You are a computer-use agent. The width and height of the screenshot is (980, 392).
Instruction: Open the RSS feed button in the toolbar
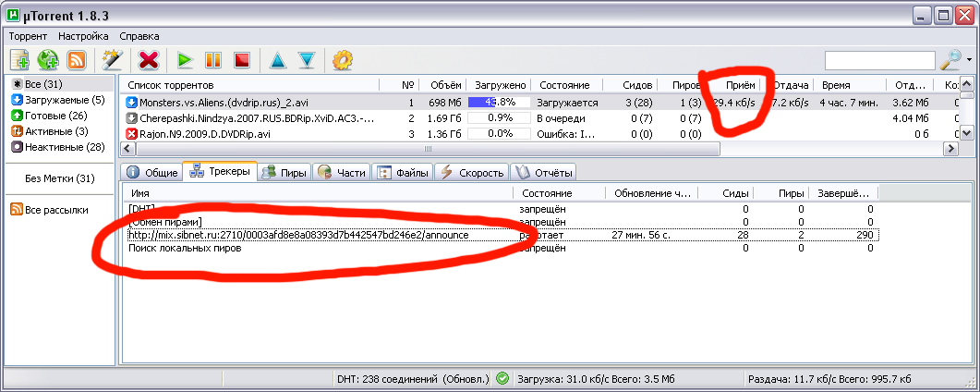pos(77,60)
